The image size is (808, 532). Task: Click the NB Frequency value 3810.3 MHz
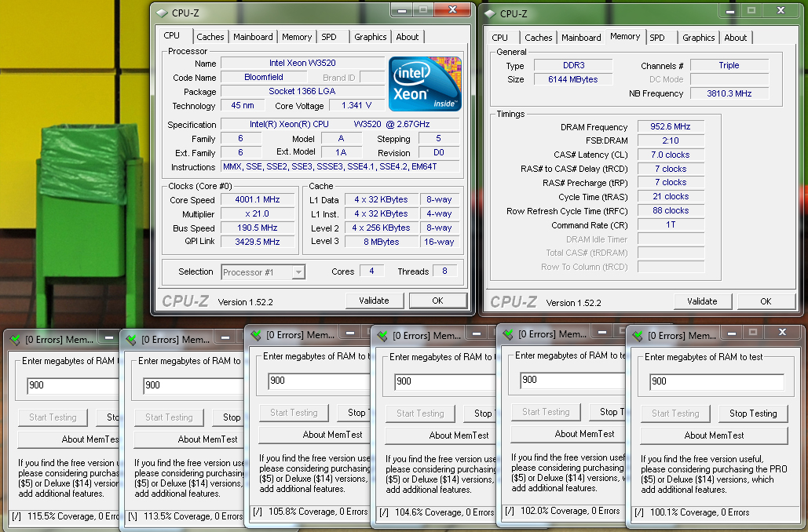click(729, 93)
